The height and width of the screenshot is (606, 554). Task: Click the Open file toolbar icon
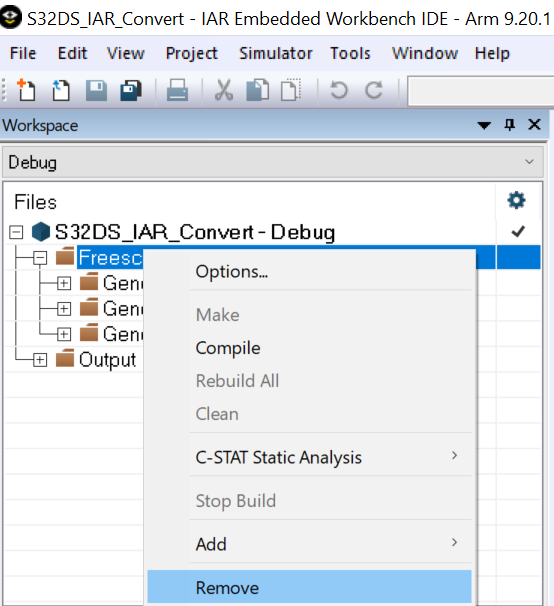click(x=61, y=90)
